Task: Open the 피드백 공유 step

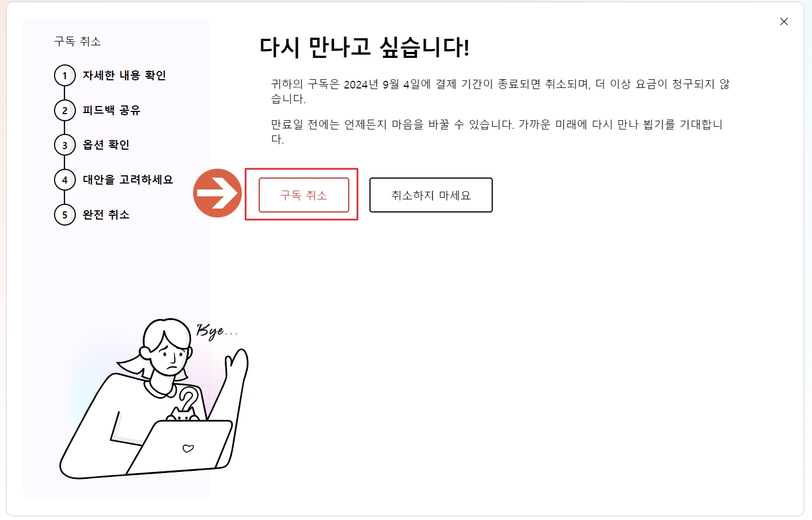Action: pos(111,110)
